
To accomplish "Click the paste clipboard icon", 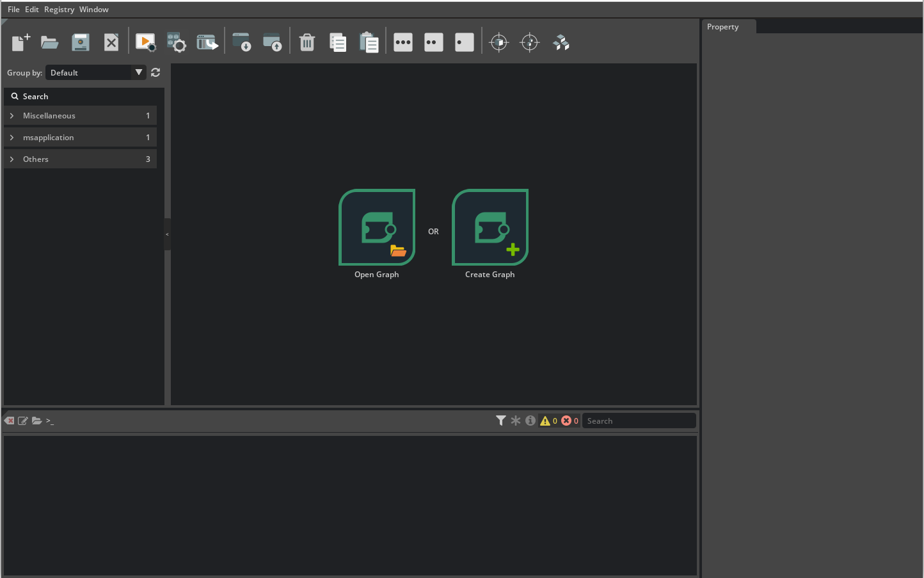I will [x=369, y=42].
